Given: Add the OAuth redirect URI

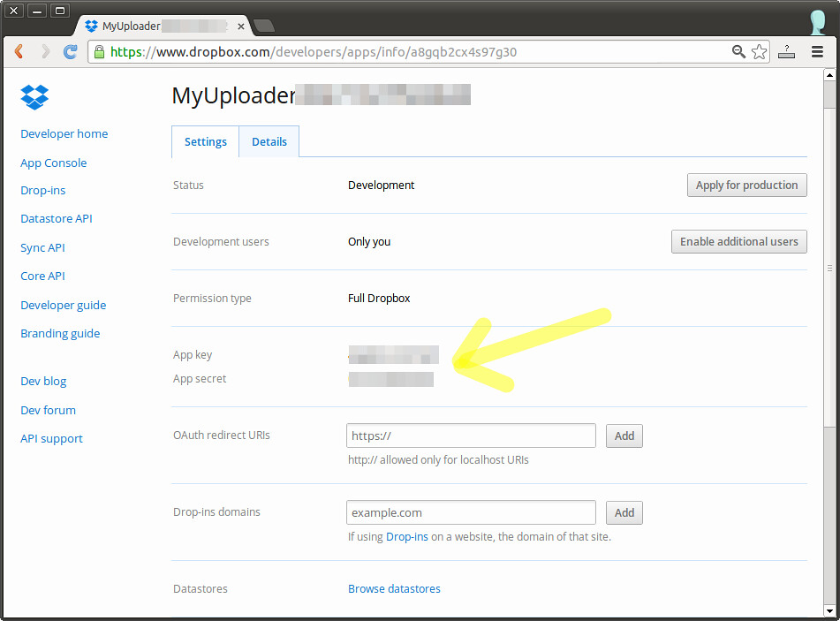Looking at the screenshot, I should pos(624,435).
